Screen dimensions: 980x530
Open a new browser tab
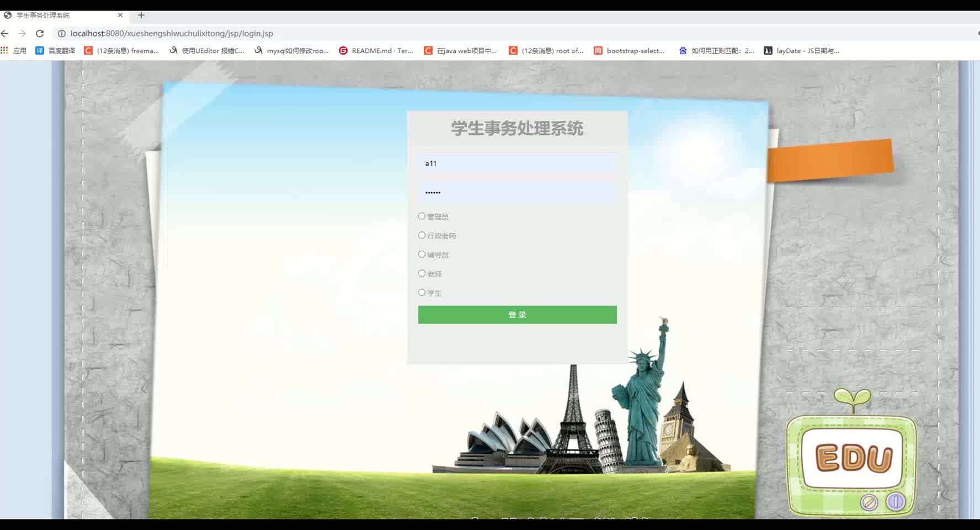click(141, 15)
